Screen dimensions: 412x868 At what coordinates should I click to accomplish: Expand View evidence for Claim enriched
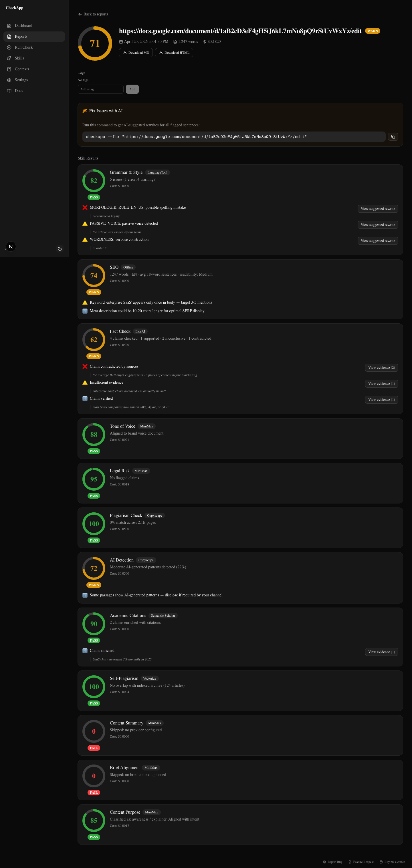tap(381, 652)
